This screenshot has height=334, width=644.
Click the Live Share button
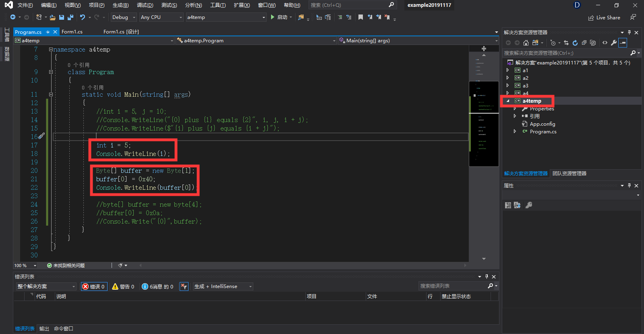coord(604,18)
